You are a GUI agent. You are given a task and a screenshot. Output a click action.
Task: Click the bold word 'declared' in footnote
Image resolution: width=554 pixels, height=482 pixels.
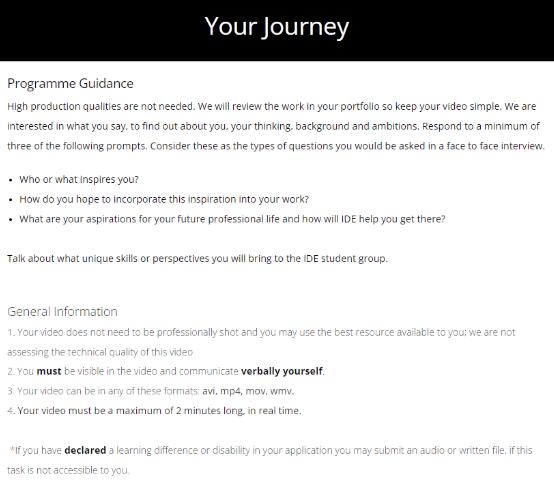tap(85, 451)
